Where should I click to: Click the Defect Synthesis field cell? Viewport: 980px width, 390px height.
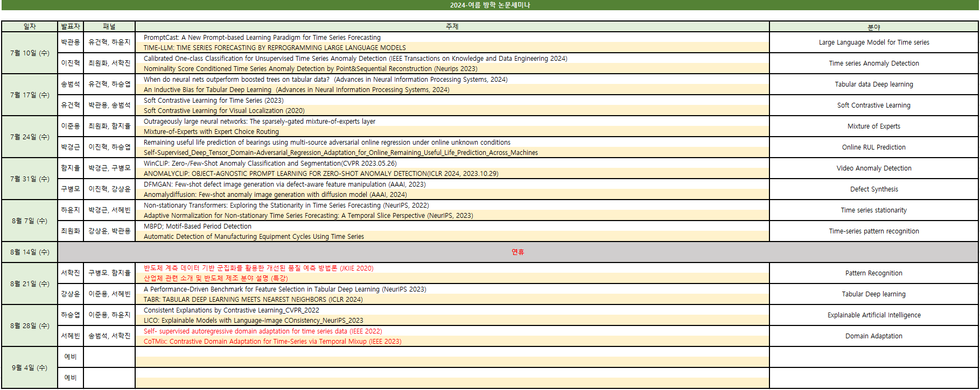tap(873, 189)
